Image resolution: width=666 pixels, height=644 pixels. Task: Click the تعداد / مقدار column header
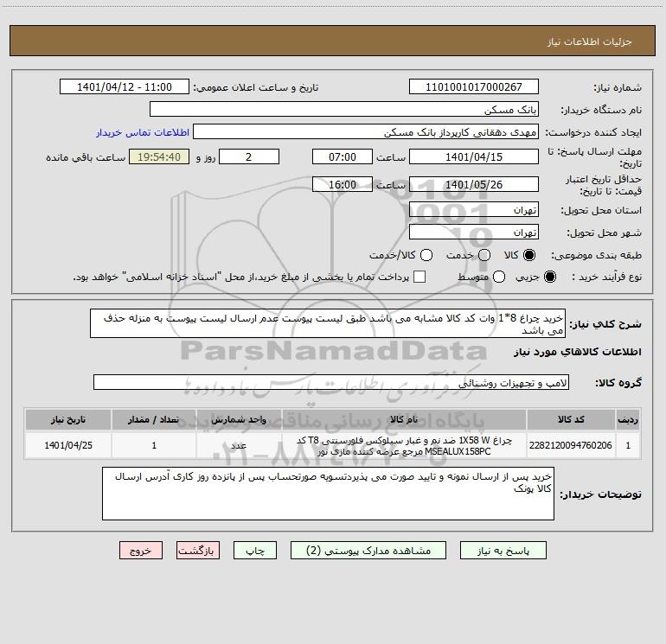(x=154, y=419)
